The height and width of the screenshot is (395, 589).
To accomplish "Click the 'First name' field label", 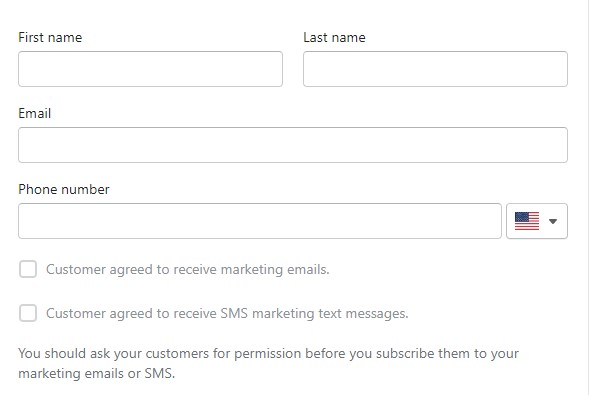I will pyautogui.click(x=50, y=38).
